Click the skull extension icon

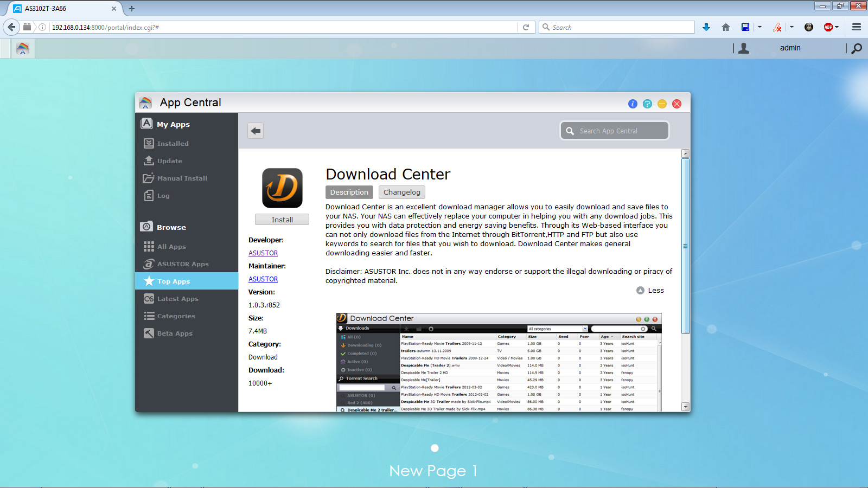tap(809, 27)
